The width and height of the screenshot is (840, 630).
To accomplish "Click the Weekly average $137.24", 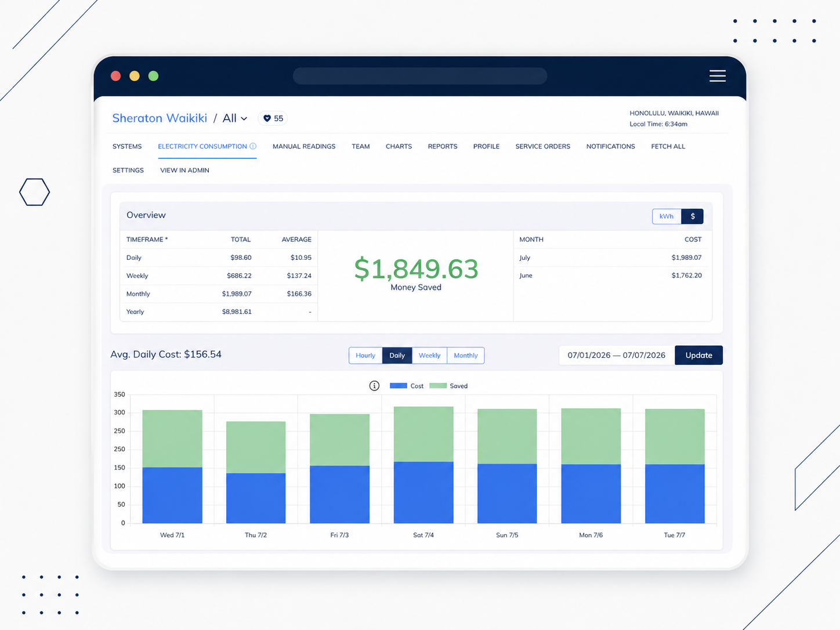I will pos(299,276).
